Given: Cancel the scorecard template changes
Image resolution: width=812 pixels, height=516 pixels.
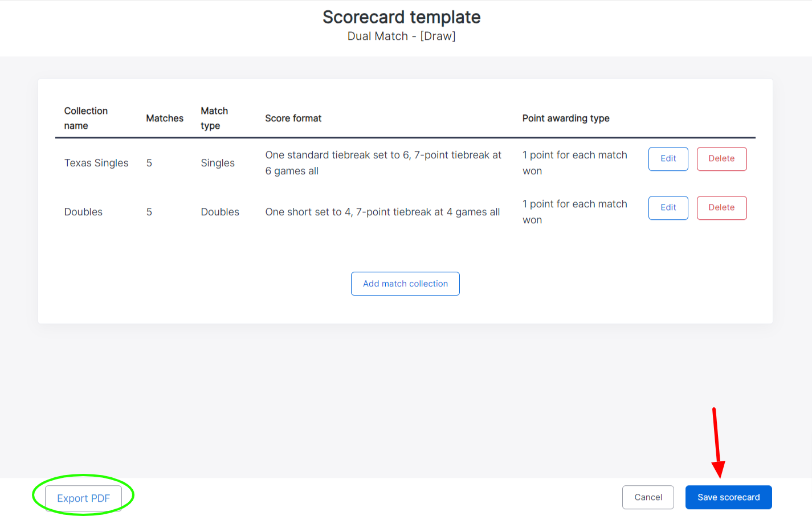Looking at the screenshot, I should tap(648, 497).
